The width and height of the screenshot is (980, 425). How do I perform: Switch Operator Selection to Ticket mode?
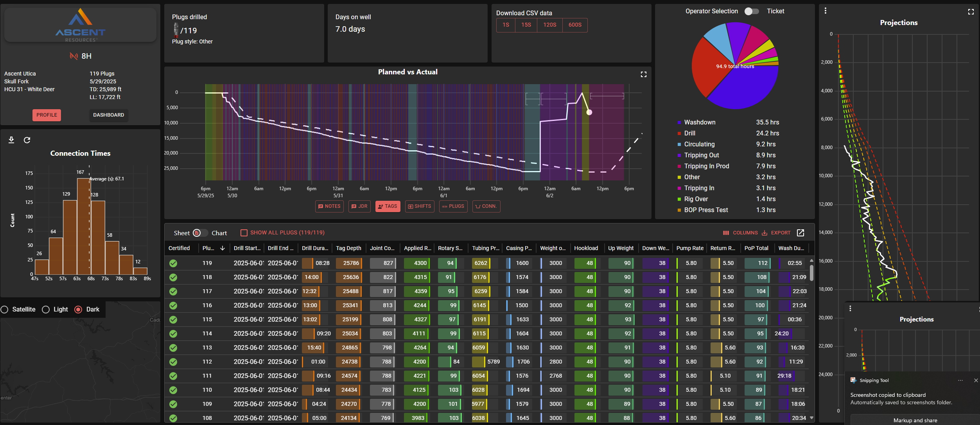coord(751,11)
